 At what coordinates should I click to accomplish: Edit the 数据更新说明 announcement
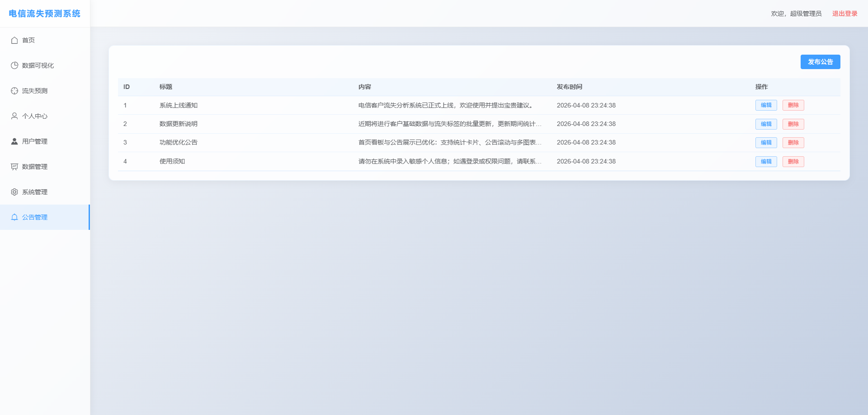(x=766, y=124)
